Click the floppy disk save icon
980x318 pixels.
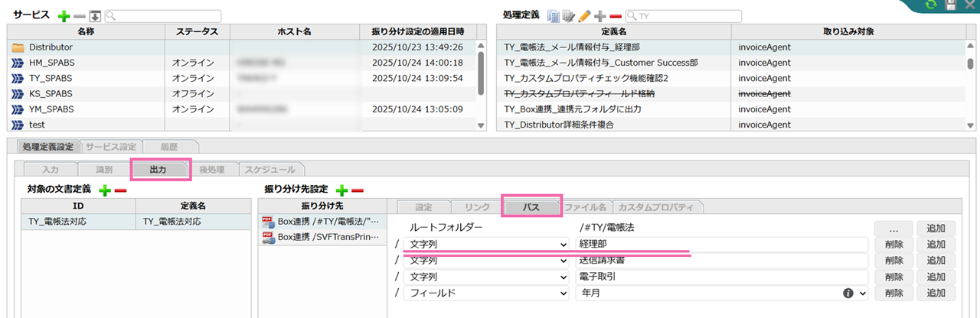950,5
